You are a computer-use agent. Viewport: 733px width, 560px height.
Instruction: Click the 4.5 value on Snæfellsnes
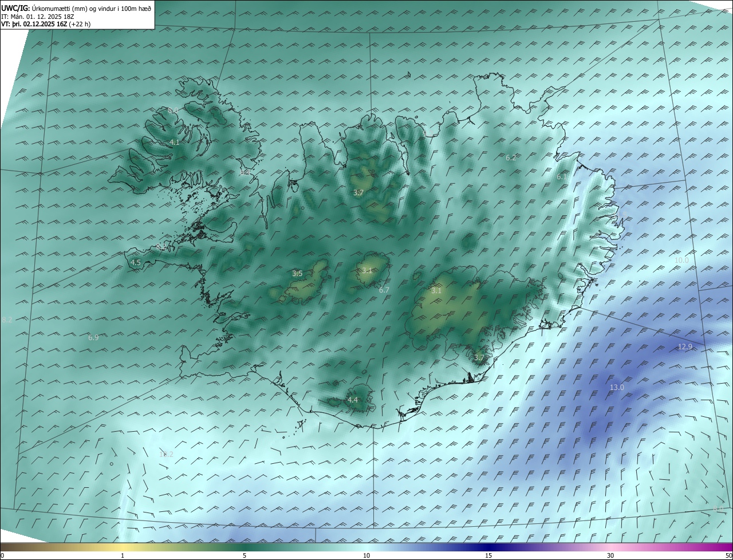[136, 262]
